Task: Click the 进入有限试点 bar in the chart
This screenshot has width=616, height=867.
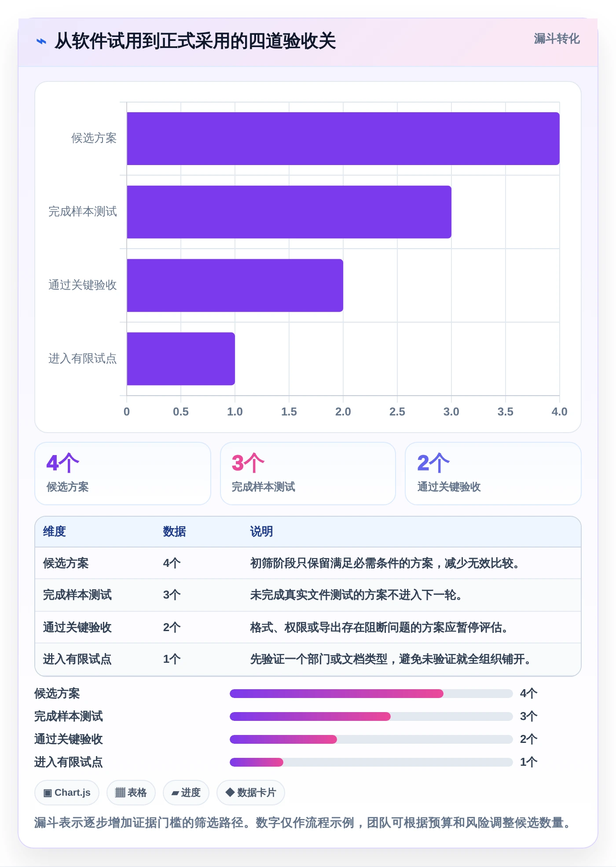Action: 181,359
